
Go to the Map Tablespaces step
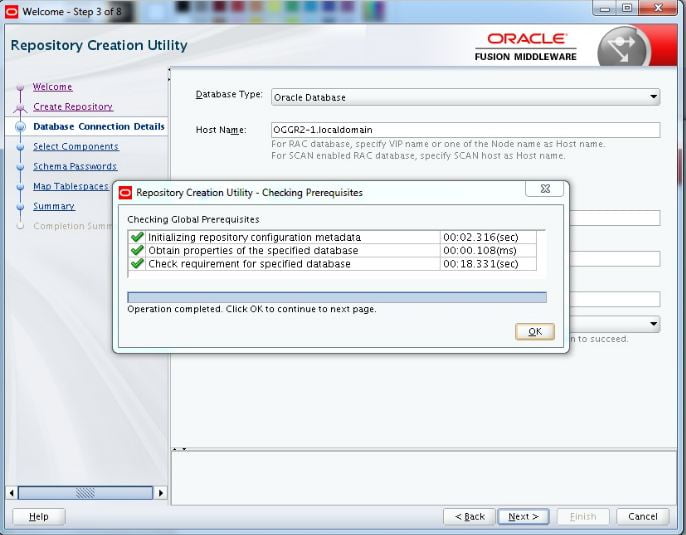coord(70,186)
